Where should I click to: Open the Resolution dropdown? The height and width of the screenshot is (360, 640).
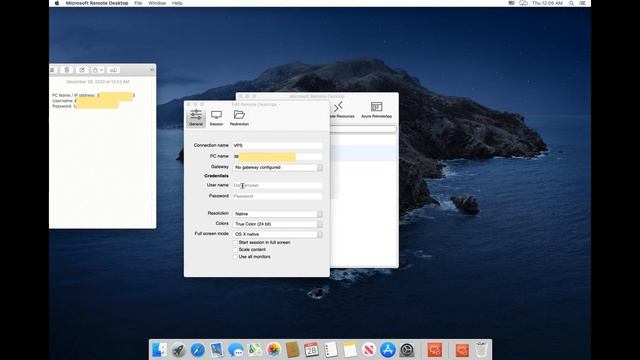pyautogui.click(x=278, y=214)
